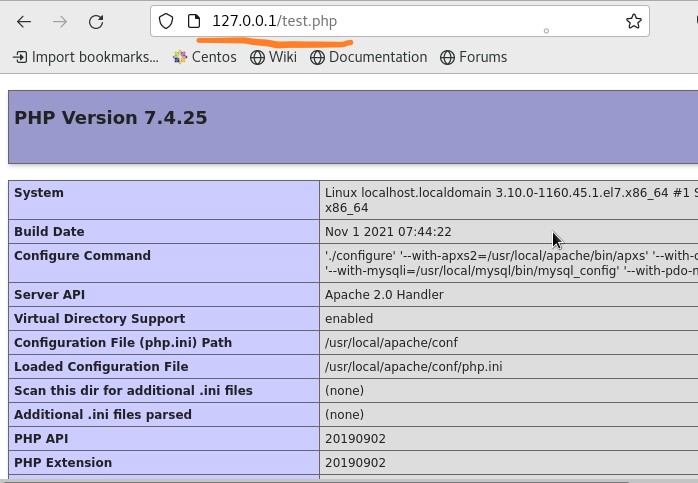The height and width of the screenshot is (483, 698).
Task: Open the shield tracking protection icon
Action: (x=166, y=21)
